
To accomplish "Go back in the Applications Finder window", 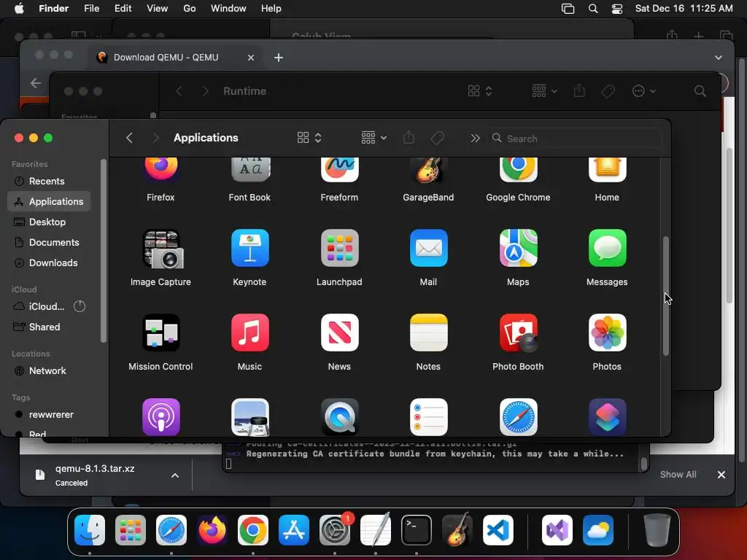I will pos(129,138).
